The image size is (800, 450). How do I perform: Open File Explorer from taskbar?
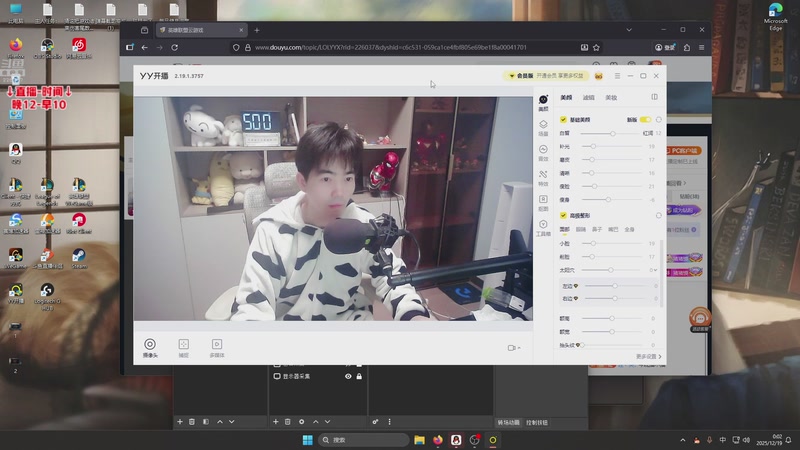(419, 440)
